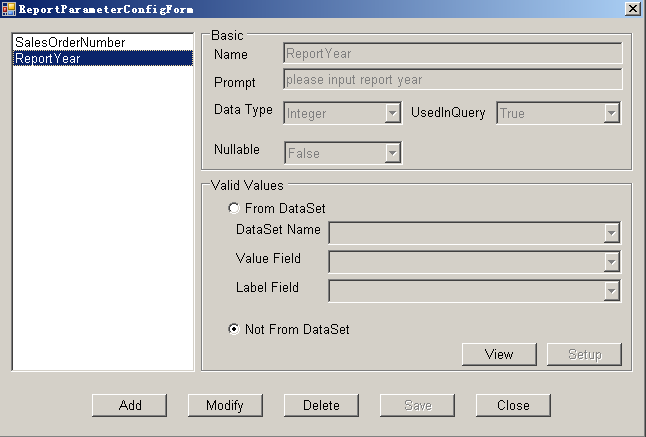This screenshot has width=646, height=437.
Task: Click the Add button
Action: (x=130, y=405)
